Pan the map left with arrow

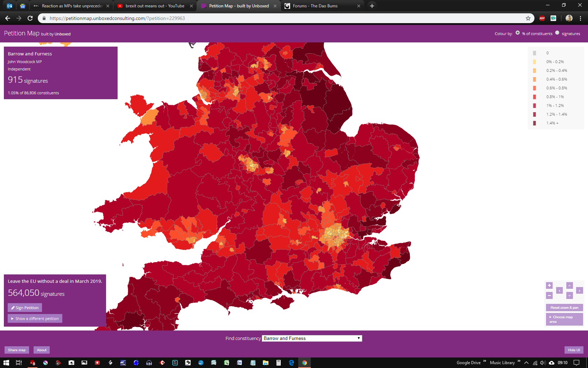(x=559, y=291)
